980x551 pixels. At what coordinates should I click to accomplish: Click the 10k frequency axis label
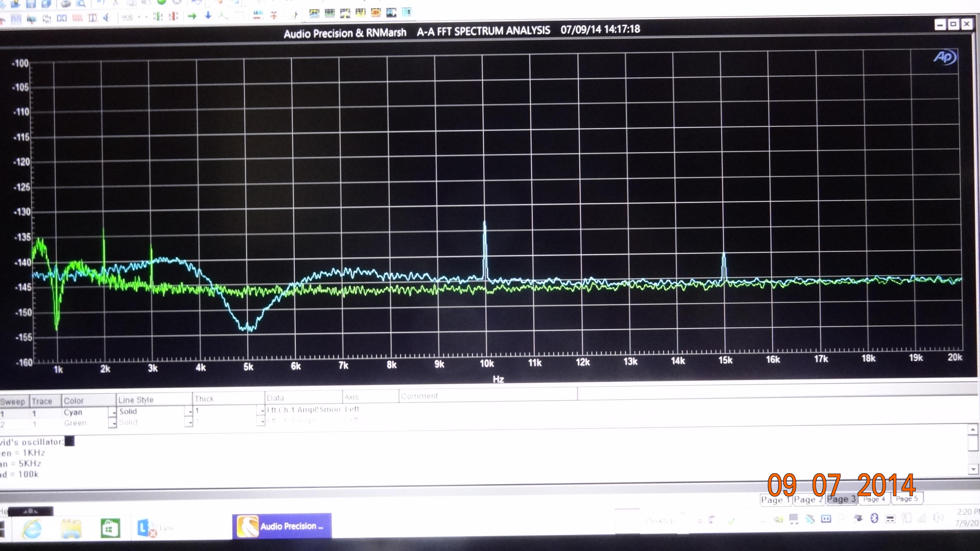486,363
